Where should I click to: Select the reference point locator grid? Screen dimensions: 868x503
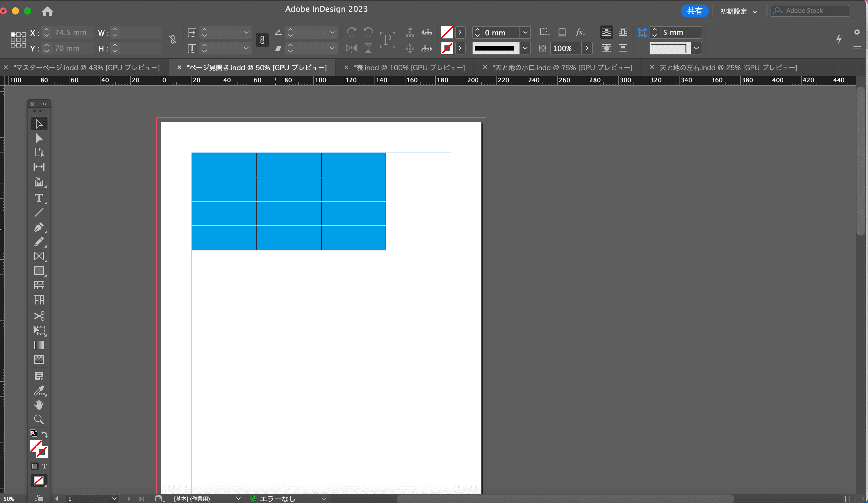click(x=18, y=40)
